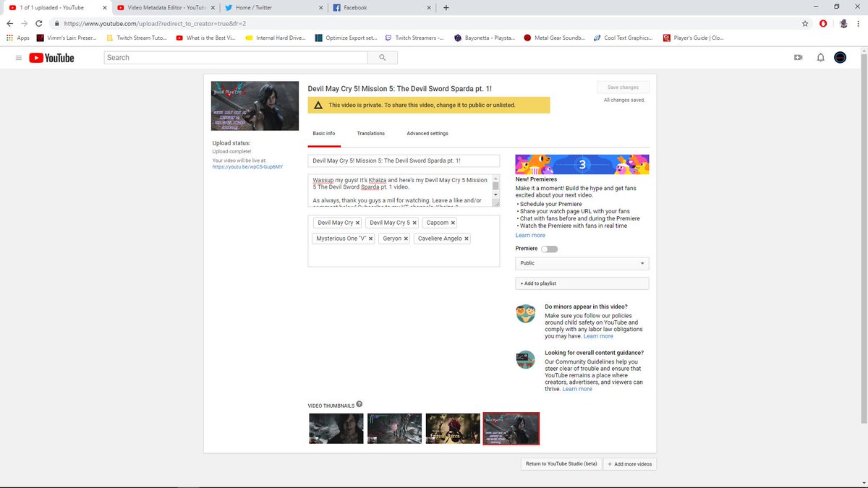Bookmark this page with the star icon
The height and width of the screenshot is (488, 868).
click(805, 23)
